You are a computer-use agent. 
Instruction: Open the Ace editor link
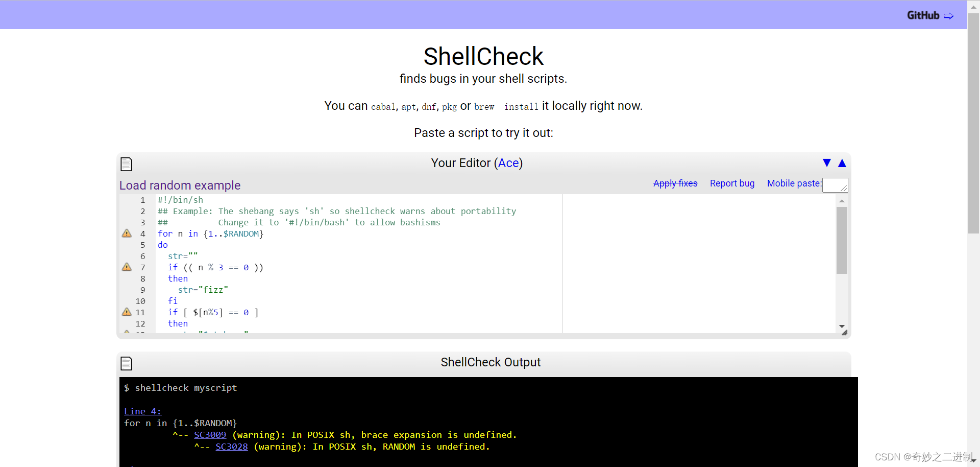pyautogui.click(x=508, y=163)
